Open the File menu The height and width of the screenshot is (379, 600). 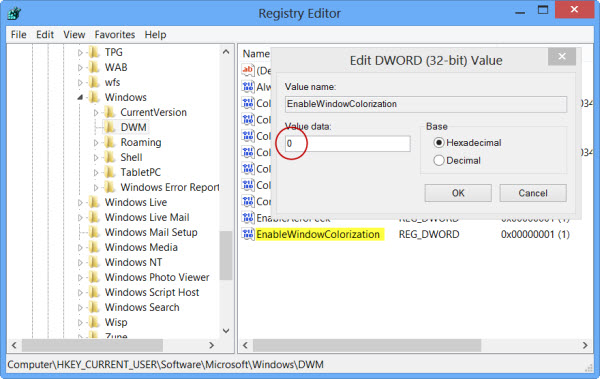pyautogui.click(x=18, y=34)
